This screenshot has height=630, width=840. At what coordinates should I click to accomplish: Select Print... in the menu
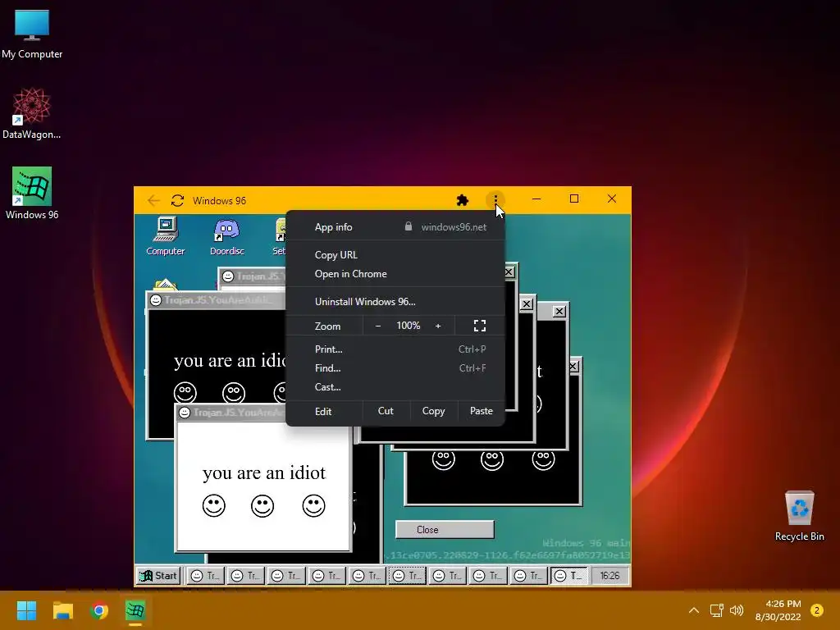[x=395, y=349]
